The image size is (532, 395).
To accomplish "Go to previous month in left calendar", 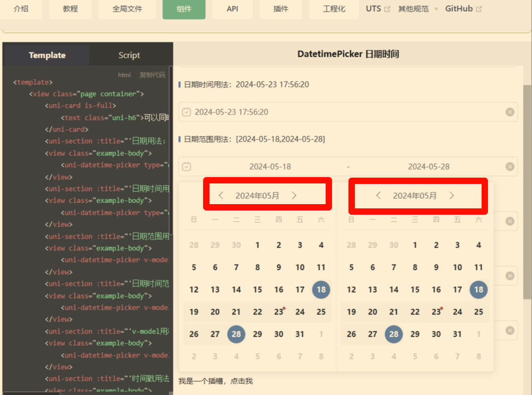I will (x=221, y=196).
